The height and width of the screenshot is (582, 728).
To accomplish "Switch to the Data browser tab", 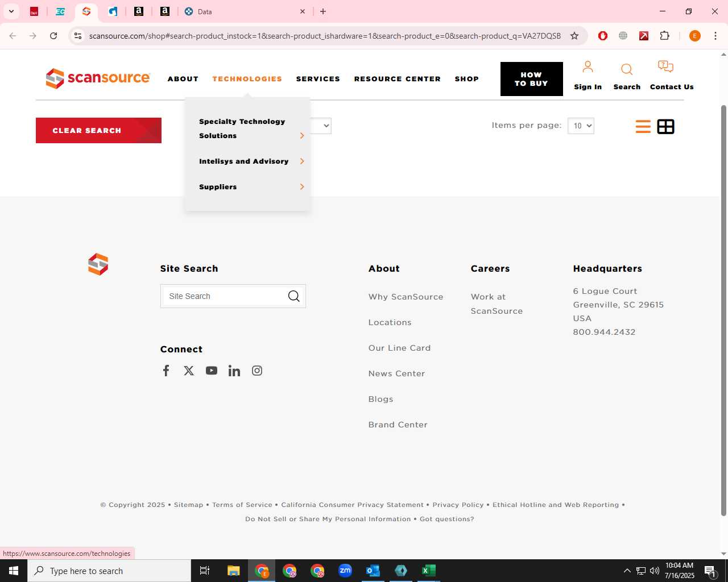I will click(x=245, y=11).
